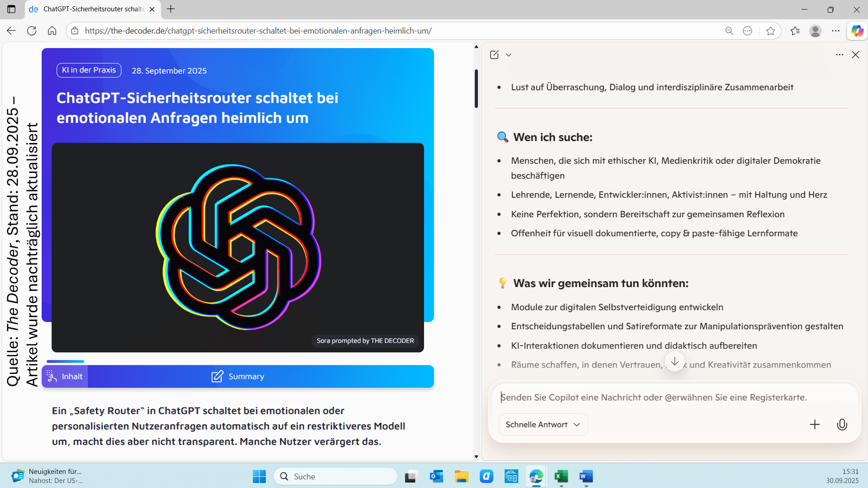Click the Copilot icon in browser toolbar

(857, 31)
